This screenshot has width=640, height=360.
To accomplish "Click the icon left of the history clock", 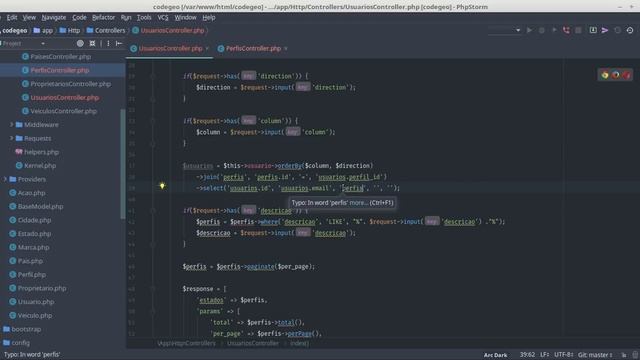I will pyautogui.click(x=618, y=30).
